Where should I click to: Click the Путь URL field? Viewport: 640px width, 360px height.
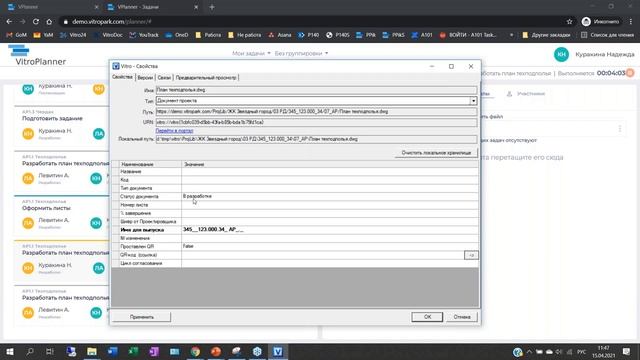(x=316, y=111)
